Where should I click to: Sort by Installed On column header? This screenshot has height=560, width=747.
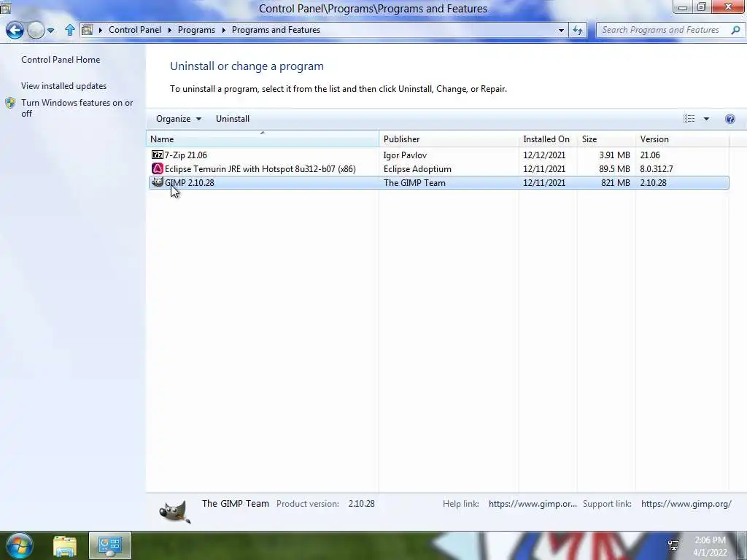pos(548,139)
